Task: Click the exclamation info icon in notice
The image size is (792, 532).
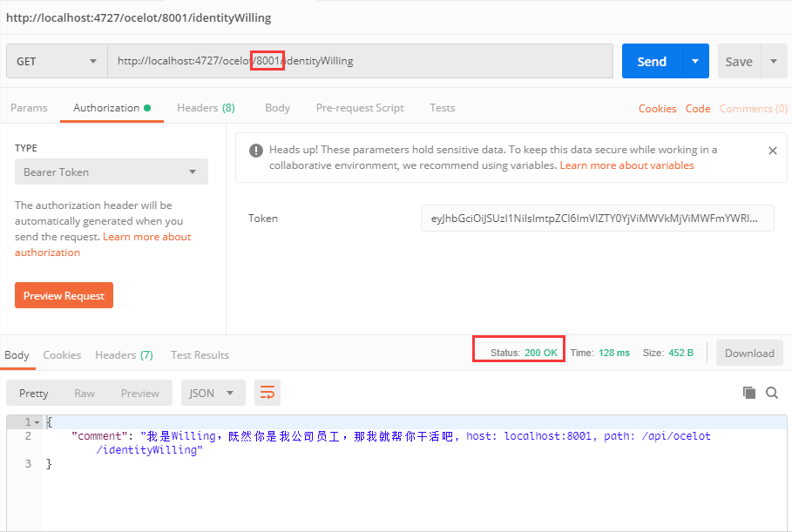Action: (256, 151)
